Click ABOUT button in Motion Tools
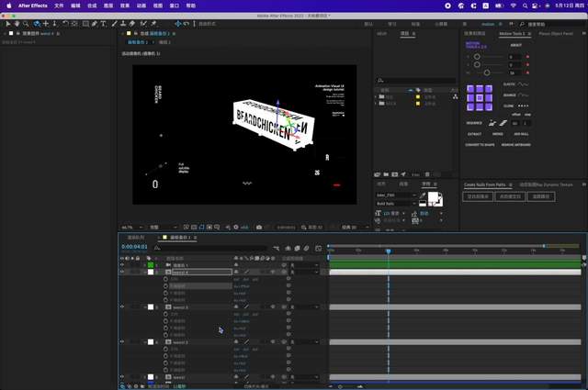 pos(516,45)
